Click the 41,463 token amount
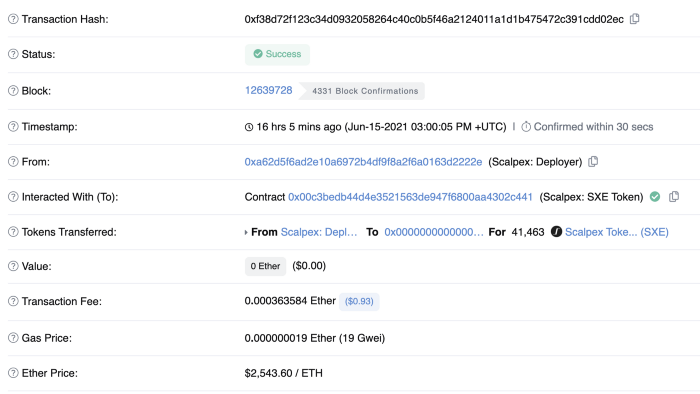Image resolution: width=700 pixels, height=394 pixels. 528,232
